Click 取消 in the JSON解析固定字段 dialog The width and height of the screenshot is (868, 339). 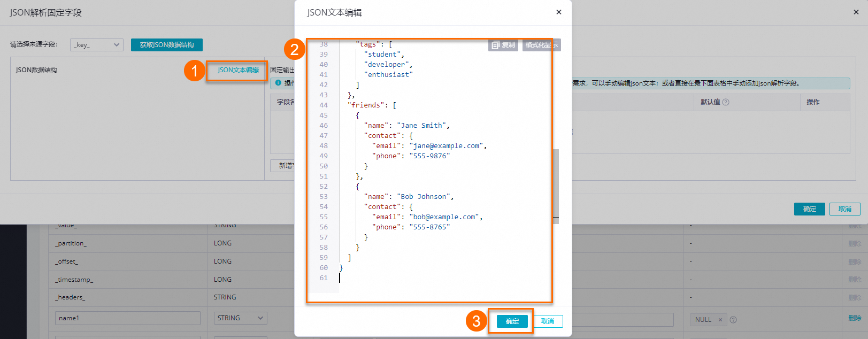click(x=845, y=209)
